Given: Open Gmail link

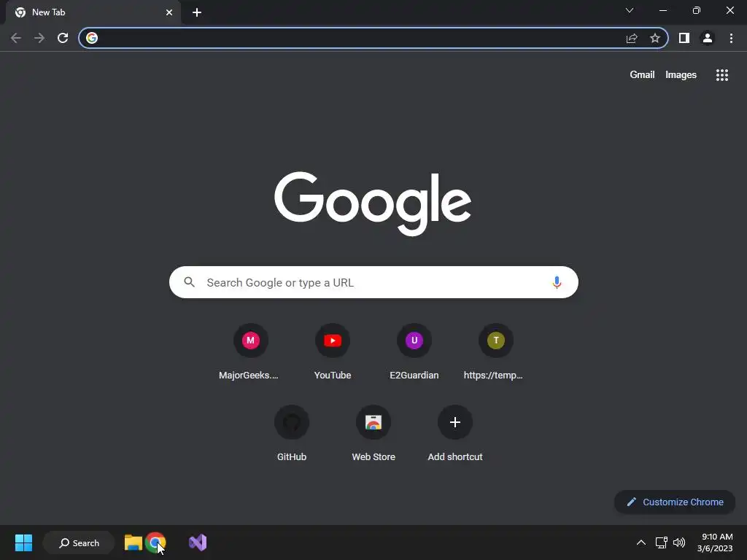Looking at the screenshot, I should click(642, 75).
